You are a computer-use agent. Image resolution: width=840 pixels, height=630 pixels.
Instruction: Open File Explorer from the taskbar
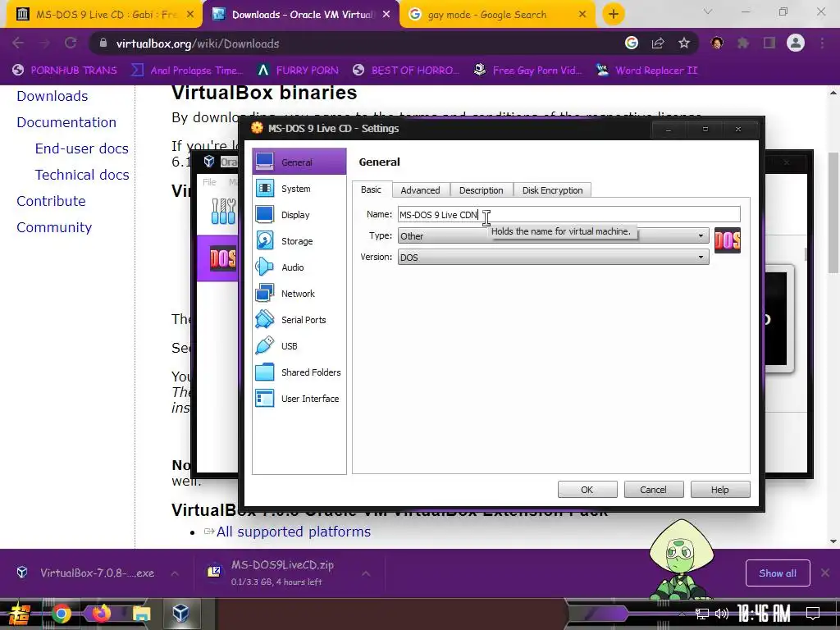coord(141,614)
